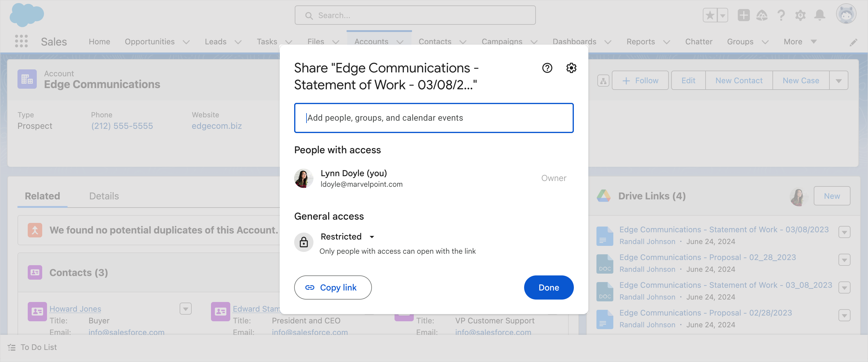Click the share dialog help icon

[x=547, y=68]
